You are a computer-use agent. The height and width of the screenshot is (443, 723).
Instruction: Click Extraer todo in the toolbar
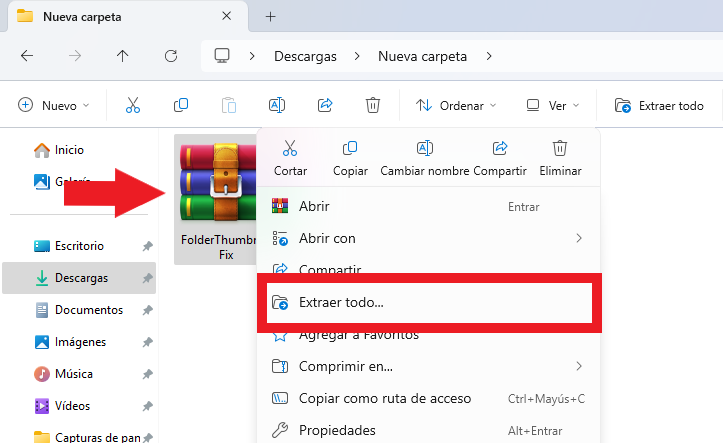[659, 106]
